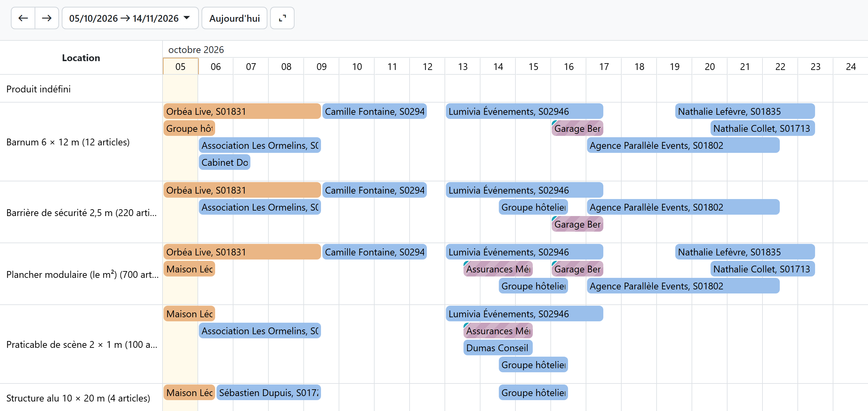Open Dumas Conseil booking pill

498,347
